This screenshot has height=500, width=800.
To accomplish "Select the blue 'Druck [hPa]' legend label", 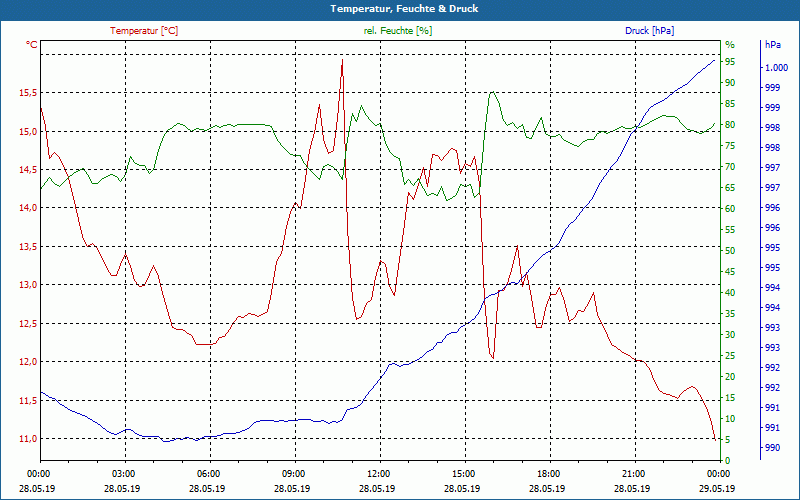I will 649,31.
